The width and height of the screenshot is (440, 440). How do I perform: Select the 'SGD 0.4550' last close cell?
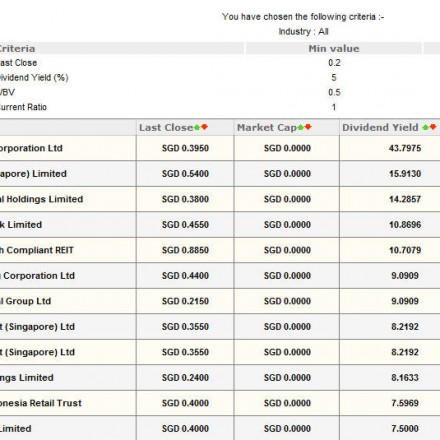185,225
